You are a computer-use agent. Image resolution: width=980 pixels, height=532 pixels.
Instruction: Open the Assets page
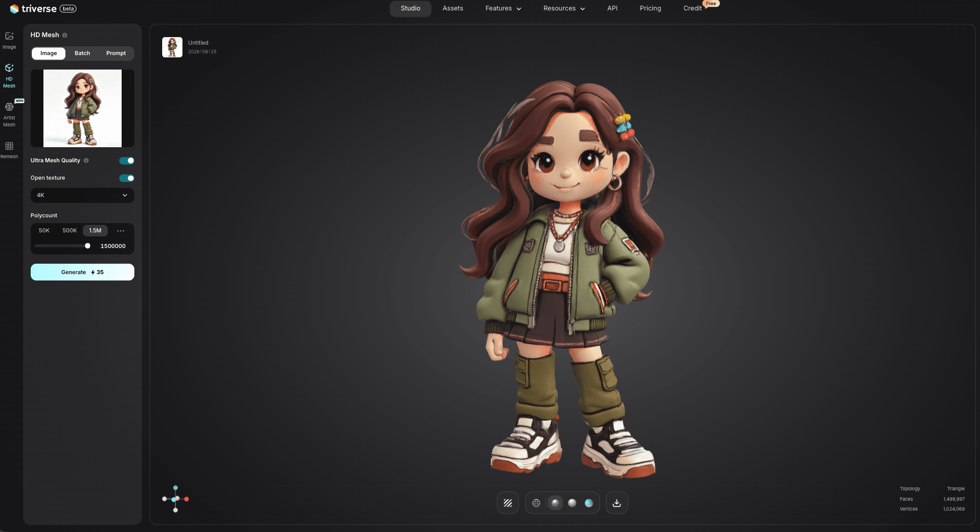[453, 9]
